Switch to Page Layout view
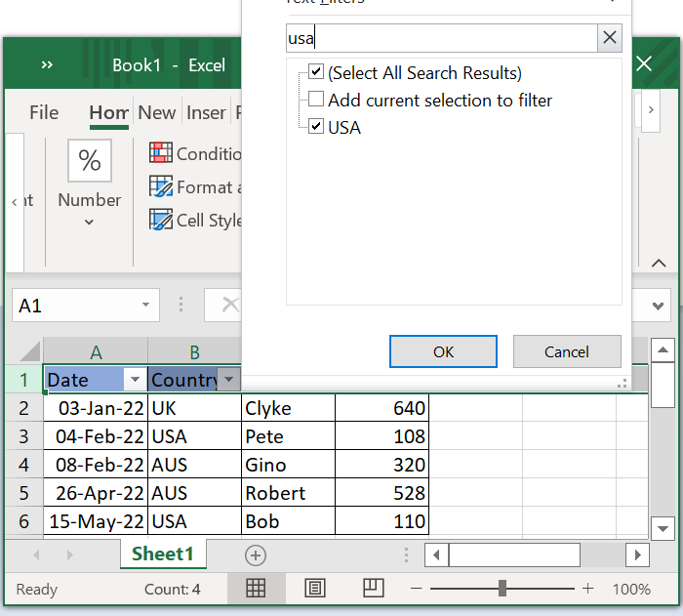Screen dimensions: 683x616 (x=315, y=588)
